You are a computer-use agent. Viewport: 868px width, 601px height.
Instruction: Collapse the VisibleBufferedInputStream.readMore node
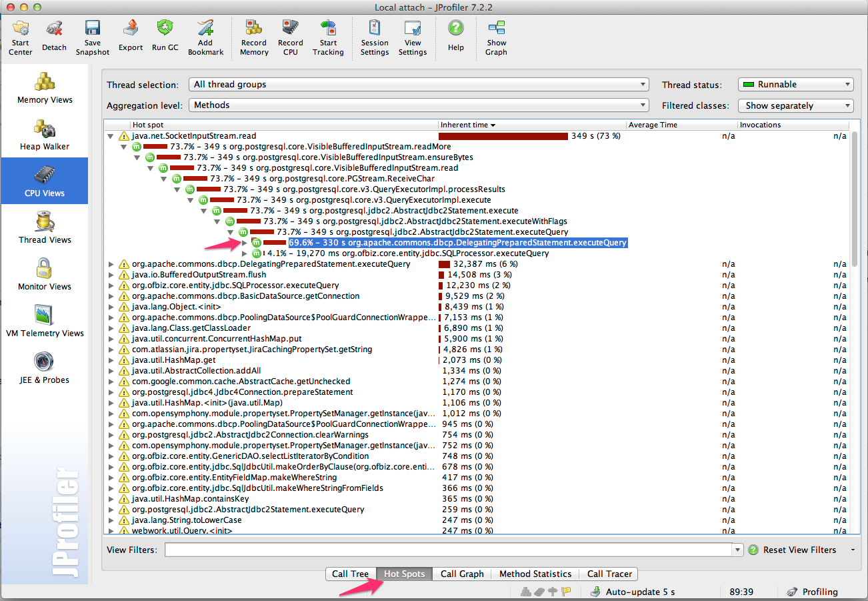(x=124, y=147)
